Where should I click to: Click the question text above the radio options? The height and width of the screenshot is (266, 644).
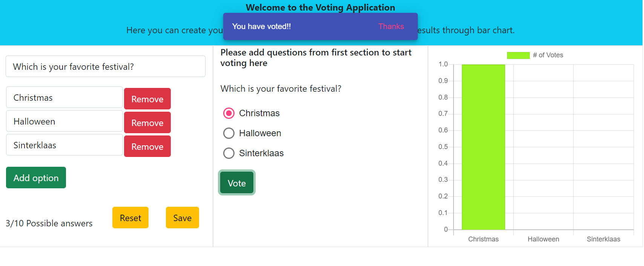point(281,88)
